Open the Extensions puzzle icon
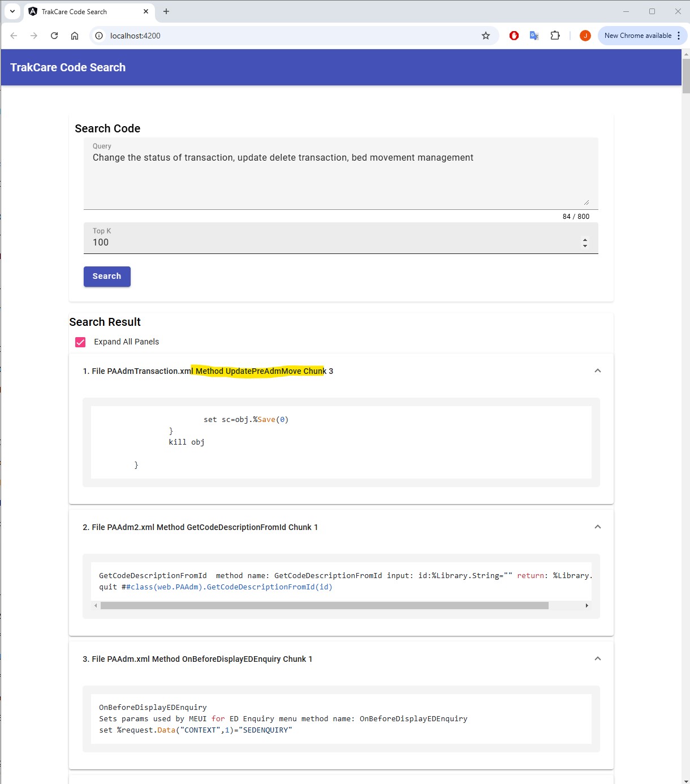This screenshot has height=784, width=690. [555, 36]
